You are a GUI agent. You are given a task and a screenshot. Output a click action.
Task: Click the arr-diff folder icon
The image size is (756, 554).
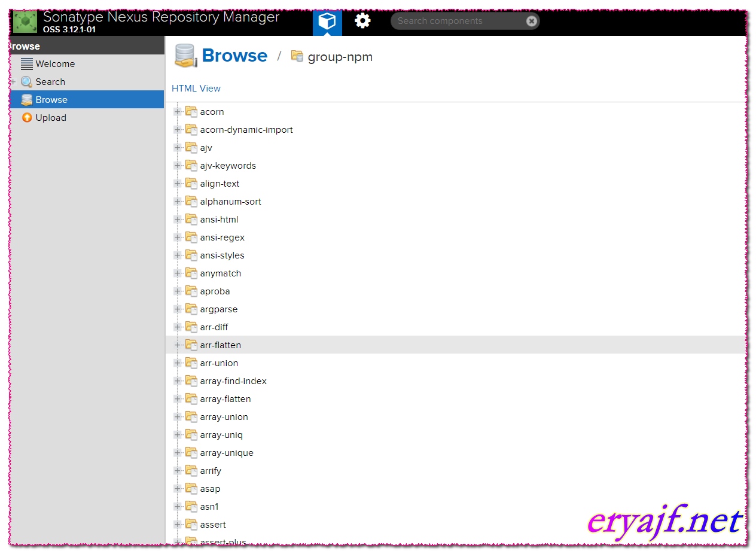[191, 327]
